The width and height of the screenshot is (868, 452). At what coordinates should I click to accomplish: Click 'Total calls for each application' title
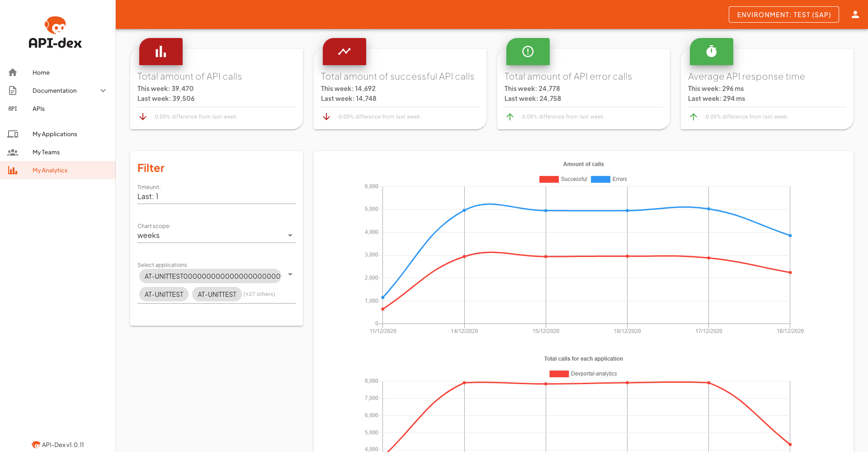pyautogui.click(x=583, y=359)
